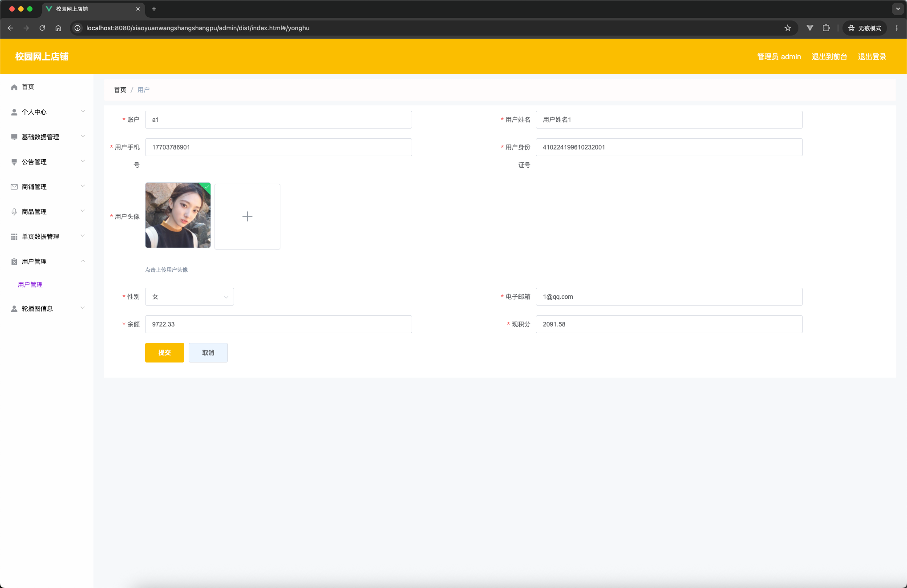The width and height of the screenshot is (907, 588).
Task: Click the 用户手机号 input field
Action: click(279, 147)
